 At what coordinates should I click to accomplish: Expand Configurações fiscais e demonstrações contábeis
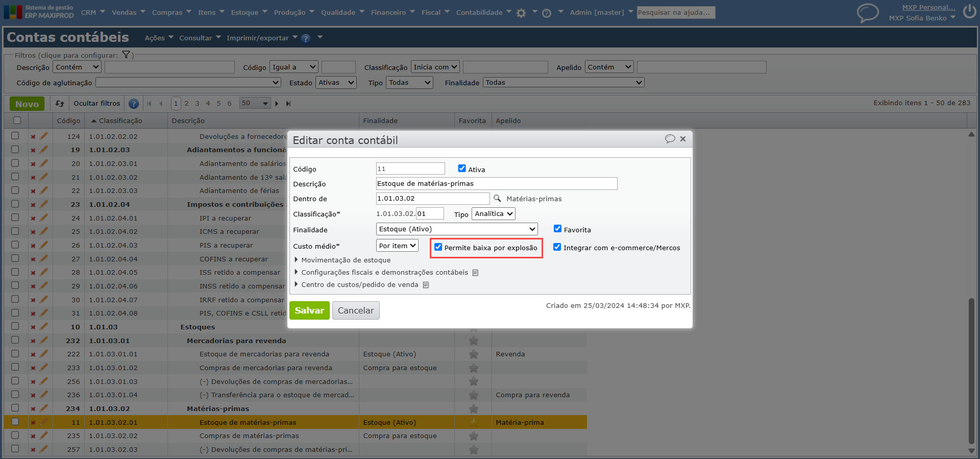coord(382,272)
